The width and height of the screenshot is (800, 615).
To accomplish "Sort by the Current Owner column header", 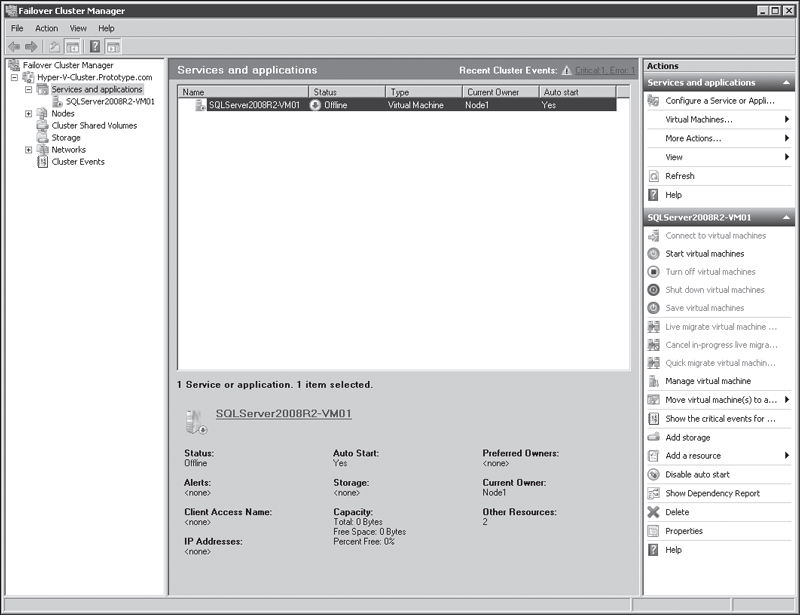I will pyautogui.click(x=501, y=92).
